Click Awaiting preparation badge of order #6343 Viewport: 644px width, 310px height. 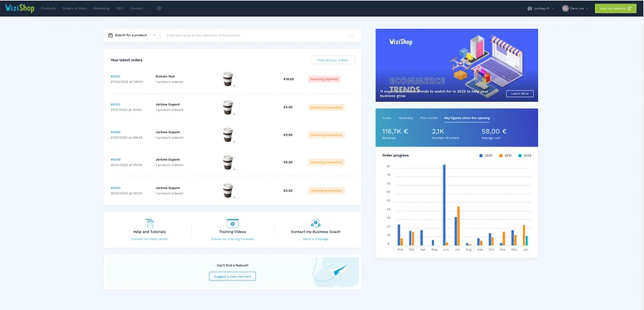click(326, 191)
